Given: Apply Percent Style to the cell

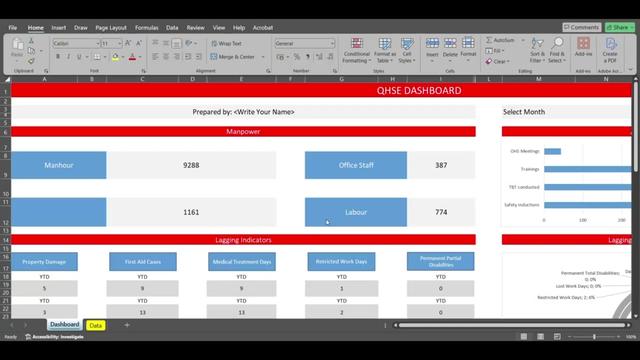Looking at the screenshot, I should click(x=297, y=57).
